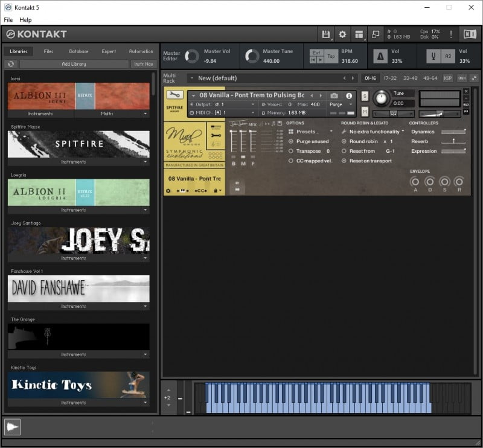Open the browser waveform icon bottom left
This screenshot has height=448, width=483.
12,427
